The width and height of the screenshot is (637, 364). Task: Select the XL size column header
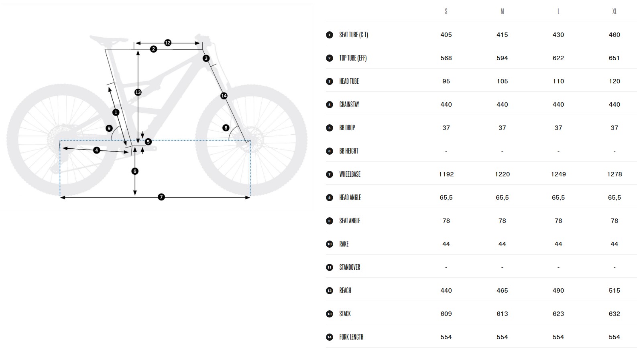(614, 12)
